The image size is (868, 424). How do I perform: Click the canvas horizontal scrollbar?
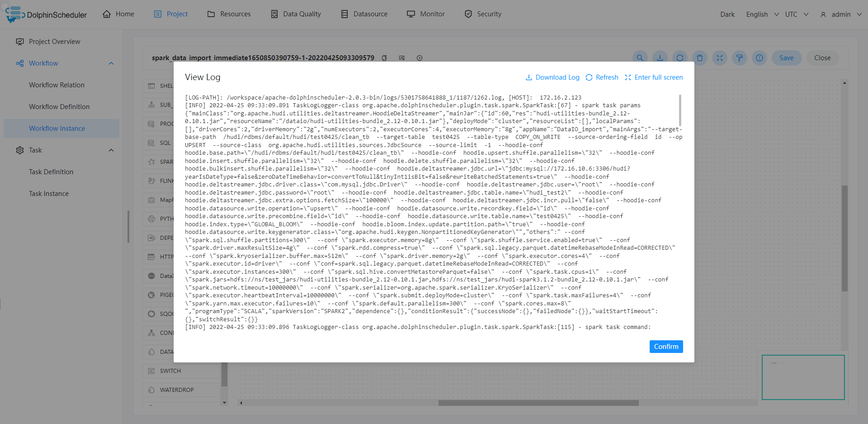coord(538,403)
